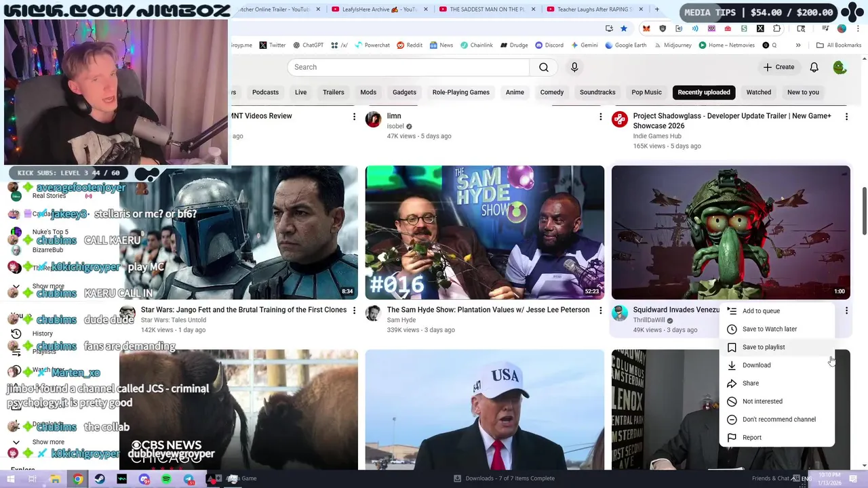868x488 pixels.
Task: Choose Share in context menu
Action: tap(777, 383)
